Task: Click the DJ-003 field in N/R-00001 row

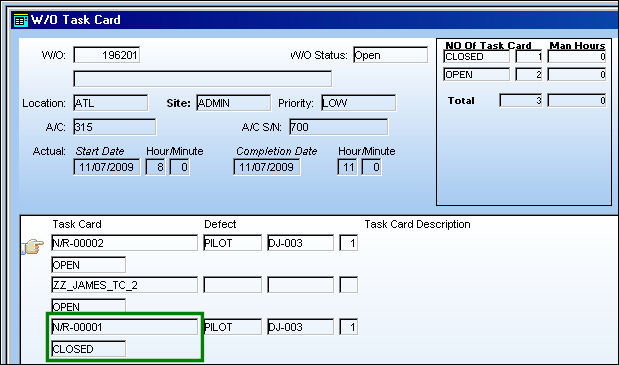Action: click(x=300, y=327)
